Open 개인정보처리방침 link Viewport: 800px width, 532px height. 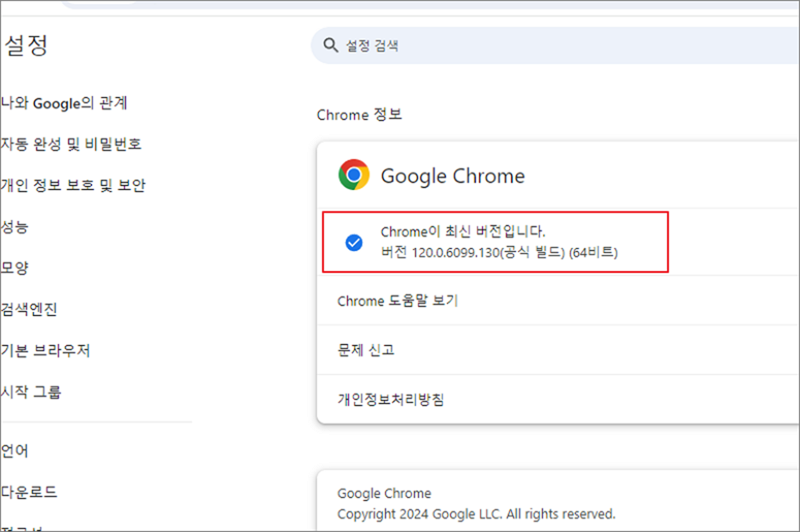(390, 399)
